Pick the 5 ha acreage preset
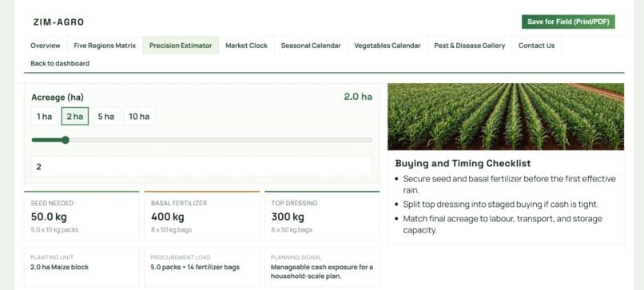The height and width of the screenshot is (290, 644). click(106, 117)
